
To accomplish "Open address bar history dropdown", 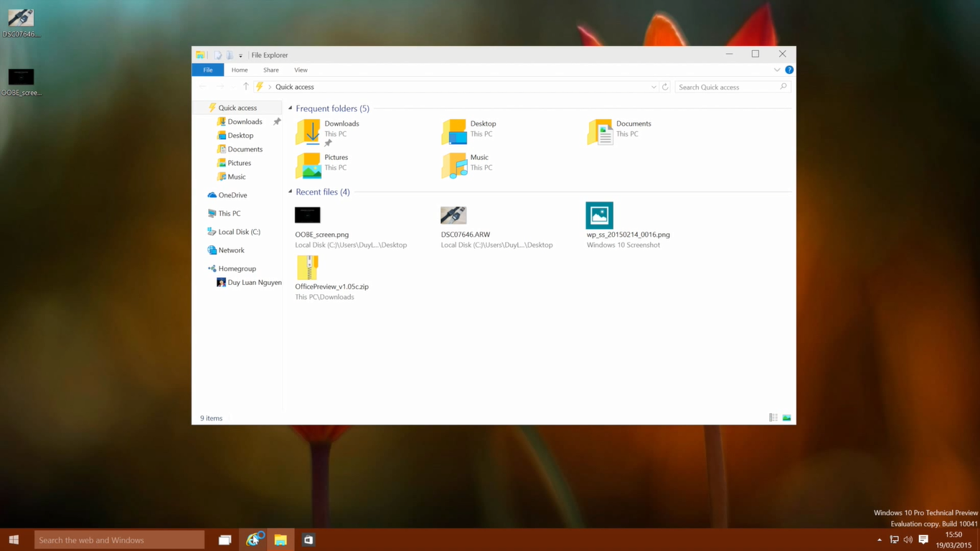I will (654, 87).
